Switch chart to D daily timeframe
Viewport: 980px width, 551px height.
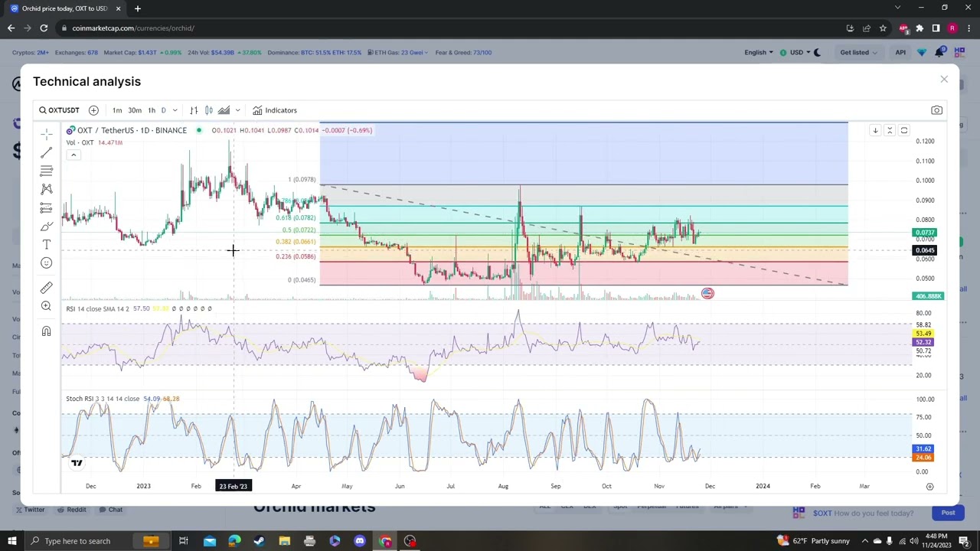[163, 110]
